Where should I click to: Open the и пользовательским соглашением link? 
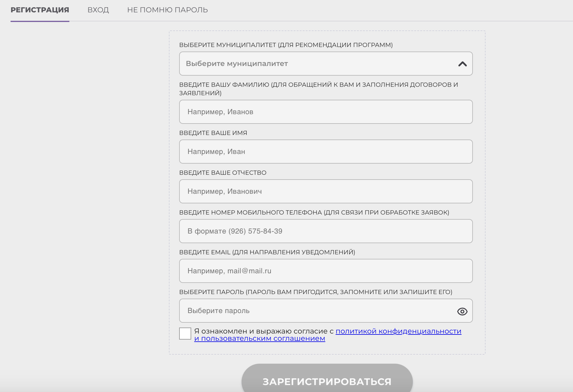click(260, 338)
